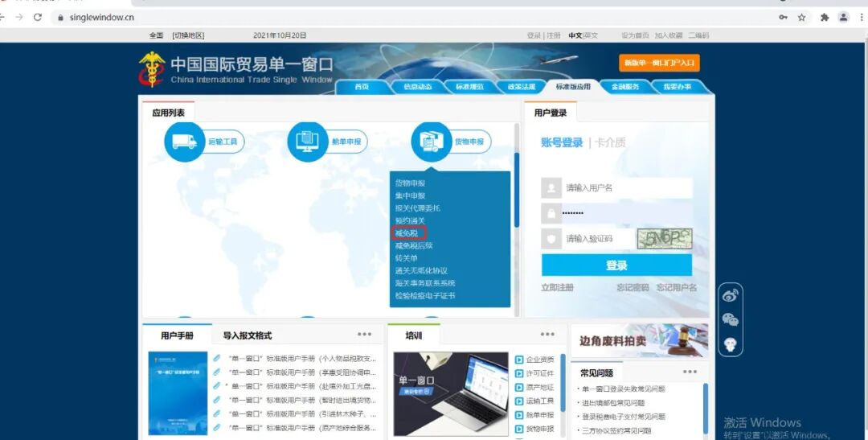This screenshot has width=868, height=440.
Task: Open the Weibo share icon
Action: pos(730,296)
